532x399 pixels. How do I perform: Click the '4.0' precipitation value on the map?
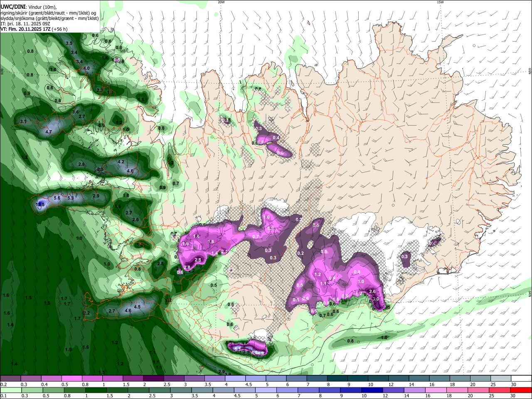click(86, 68)
